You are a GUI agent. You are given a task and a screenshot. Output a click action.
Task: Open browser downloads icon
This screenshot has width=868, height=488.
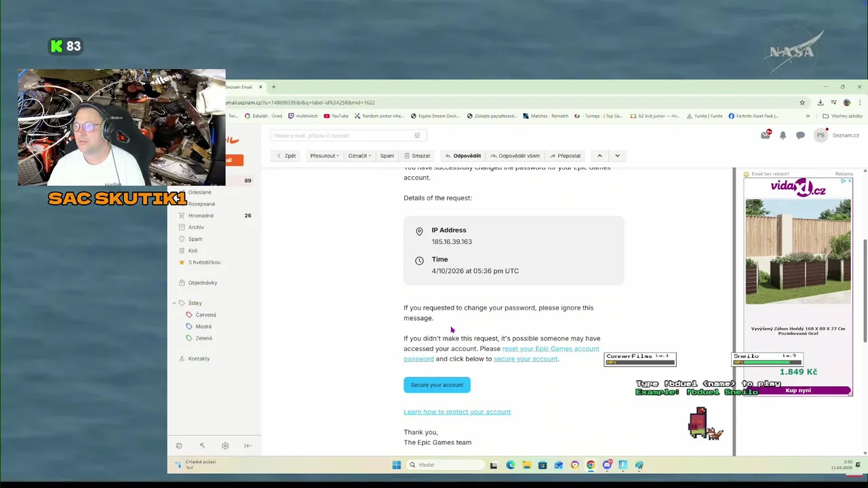[821, 102]
